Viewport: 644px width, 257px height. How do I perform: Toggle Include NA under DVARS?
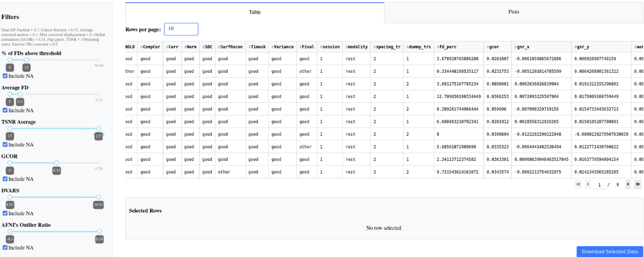click(5, 213)
